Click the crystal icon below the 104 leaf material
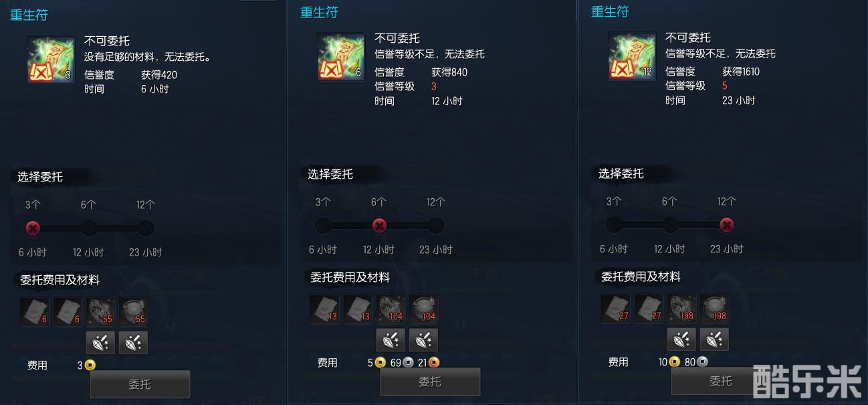 [x=391, y=340]
